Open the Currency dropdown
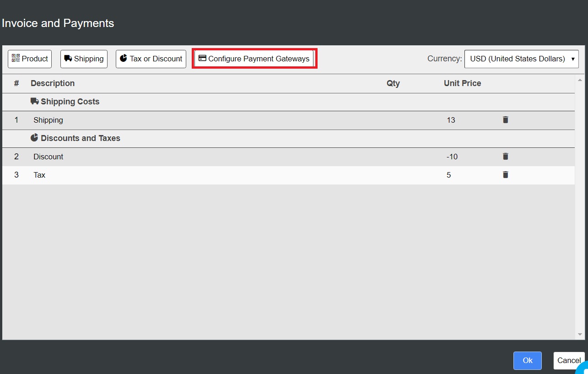This screenshot has height=374, width=588. (522, 59)
